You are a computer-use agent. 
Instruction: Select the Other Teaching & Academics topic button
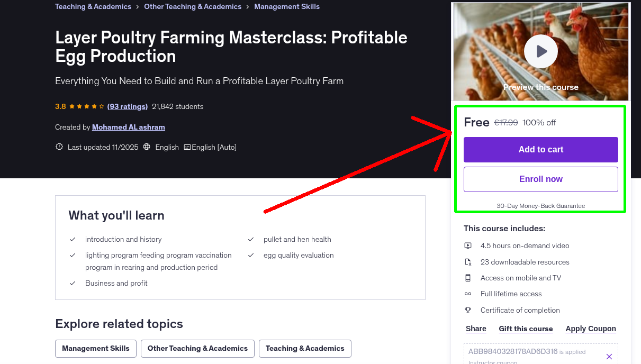tap(197, 348)
